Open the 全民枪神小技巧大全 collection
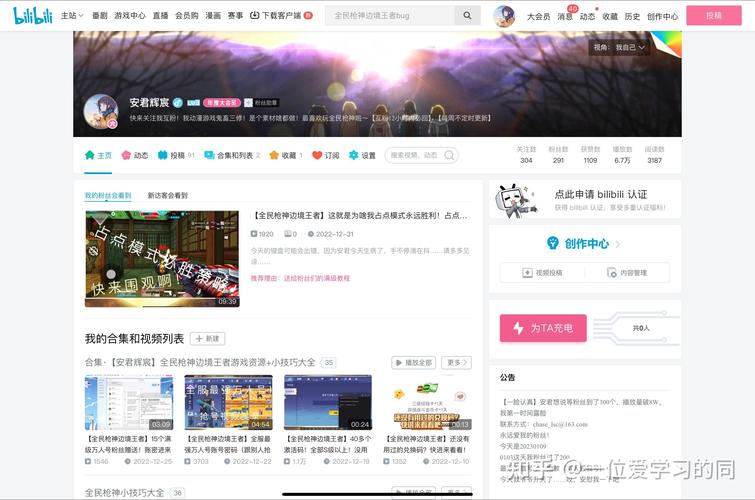This screenshot has height=500, width=755. 124,493
